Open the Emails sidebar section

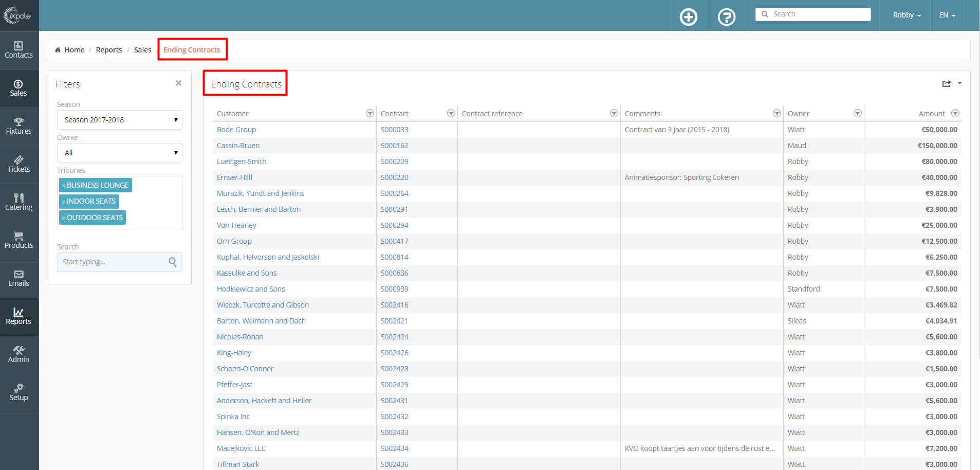(x=19, y=279)
